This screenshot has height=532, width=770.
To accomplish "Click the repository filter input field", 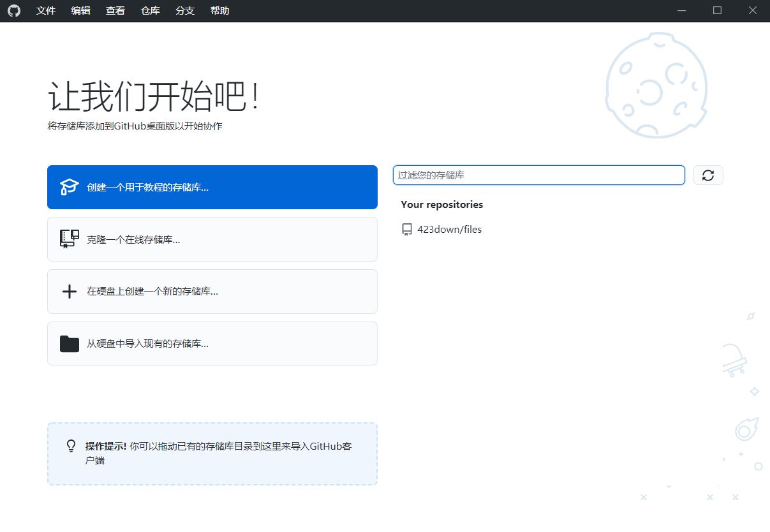I will (x=539, y=175).
